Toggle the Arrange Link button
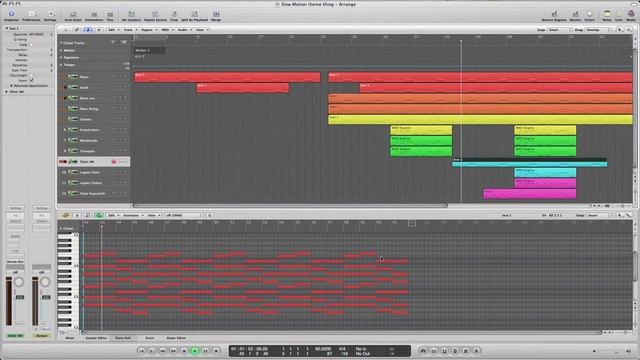This screenshot has width=640, height=360. click(77, 30)
